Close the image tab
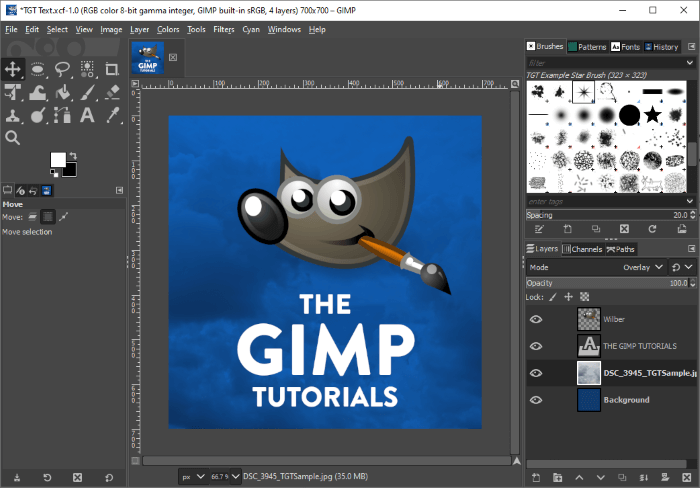This screenshot has width=700, height=488. point(173,57)
